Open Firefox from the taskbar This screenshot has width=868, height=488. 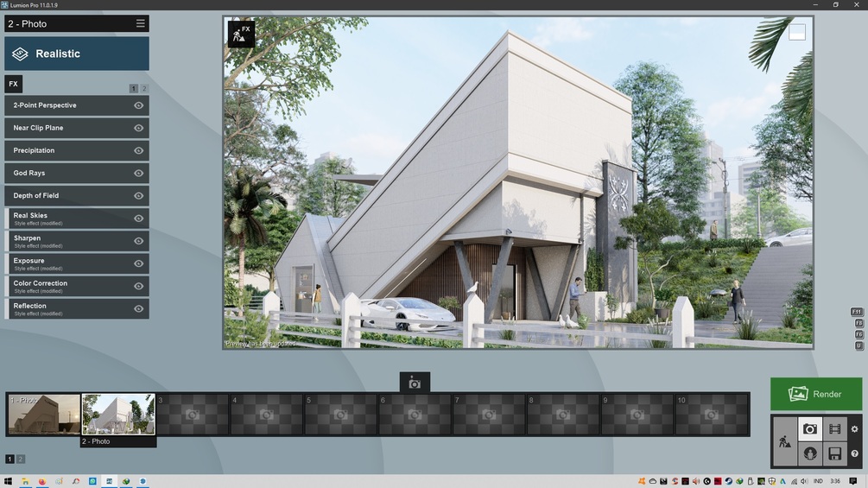[42, 481]
